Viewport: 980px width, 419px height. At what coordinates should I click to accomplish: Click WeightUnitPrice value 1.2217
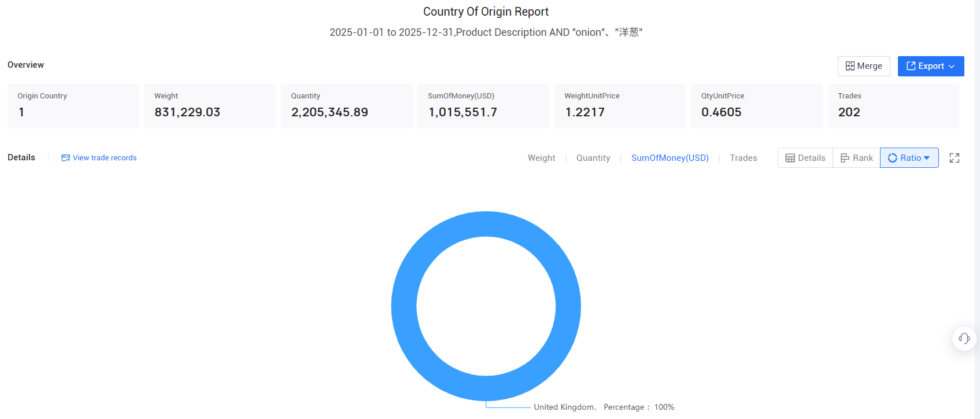pyautogui.click(x=585, y=112)
